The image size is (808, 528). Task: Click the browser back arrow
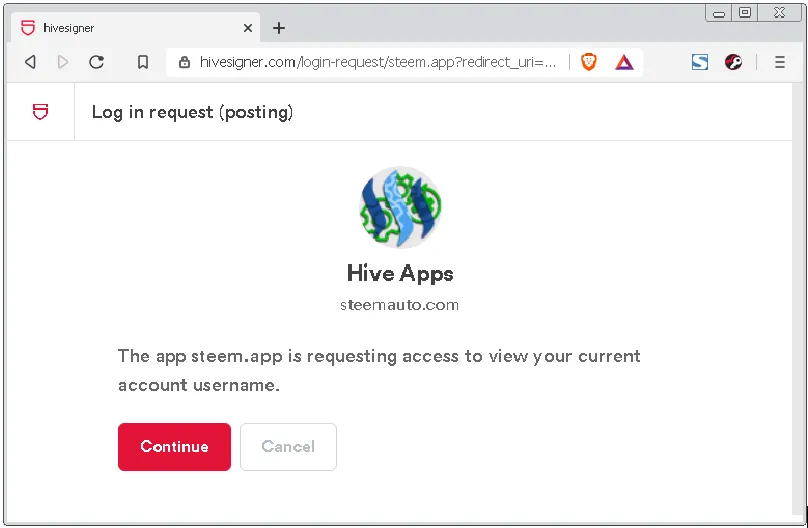pos(30,62)
